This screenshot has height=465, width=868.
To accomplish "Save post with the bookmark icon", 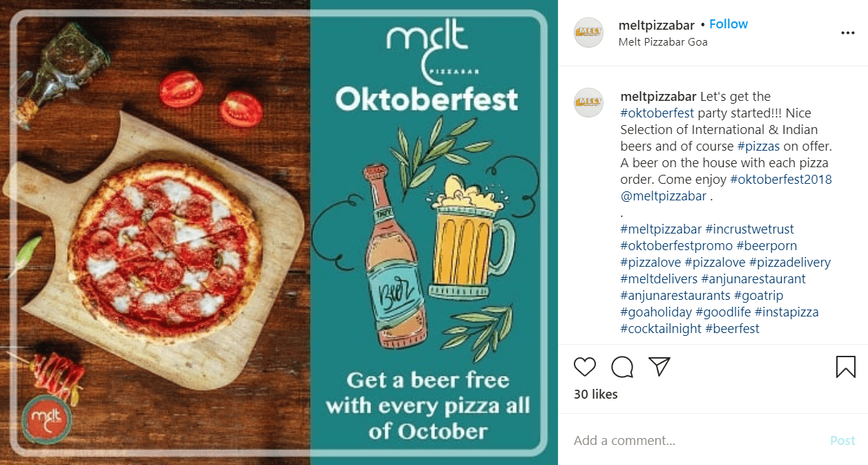I will [845, 366].
